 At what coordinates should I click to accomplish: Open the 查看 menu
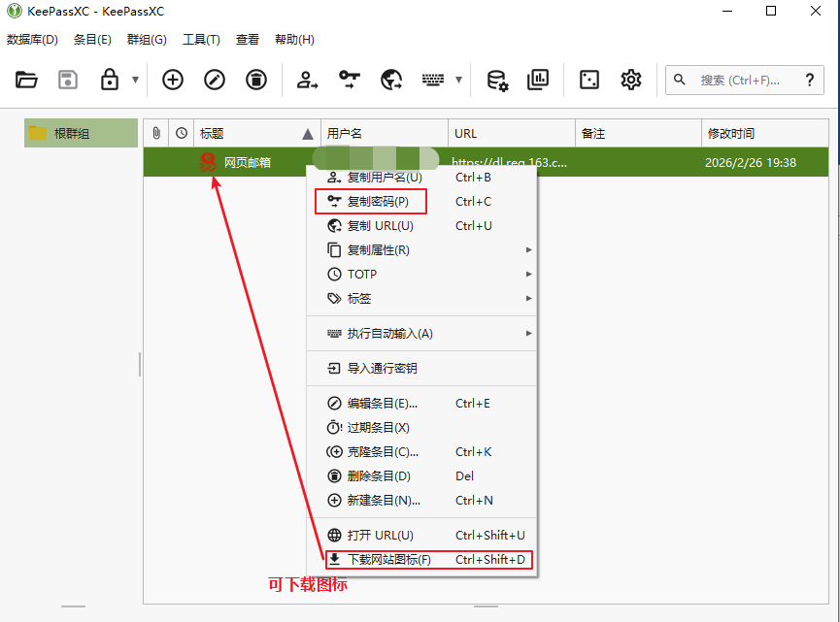point(248,40)
